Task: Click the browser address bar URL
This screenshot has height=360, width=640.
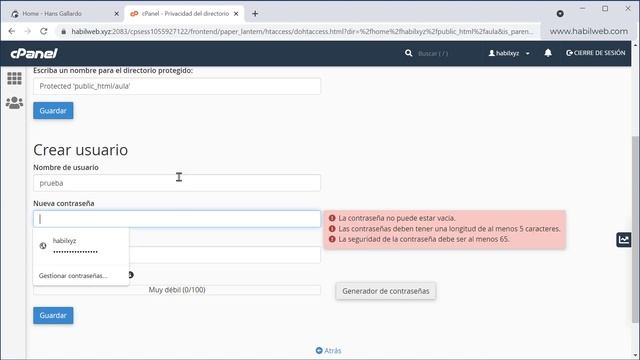Action: click(302, 31)
